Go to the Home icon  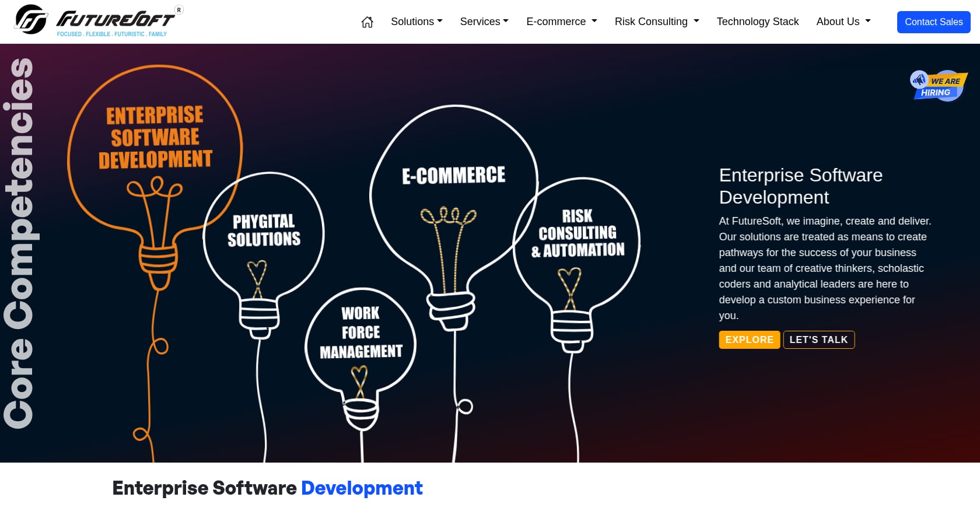[x=367, y=22]
